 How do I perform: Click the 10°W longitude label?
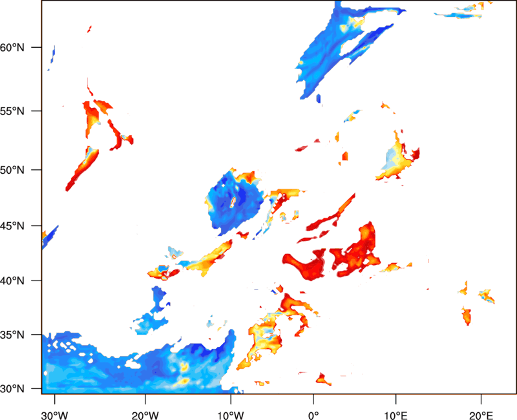point(231,415)
